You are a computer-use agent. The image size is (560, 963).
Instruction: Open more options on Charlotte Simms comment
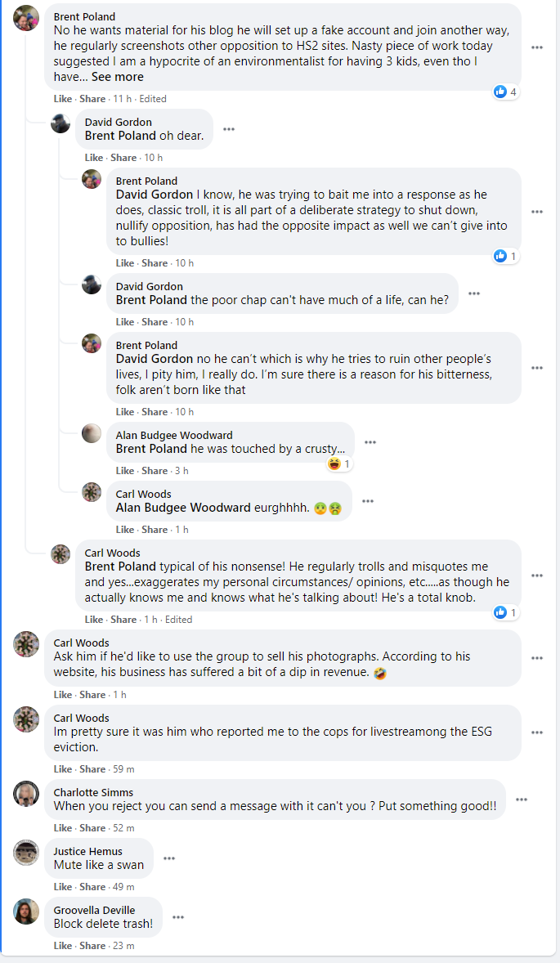[522, 800]
